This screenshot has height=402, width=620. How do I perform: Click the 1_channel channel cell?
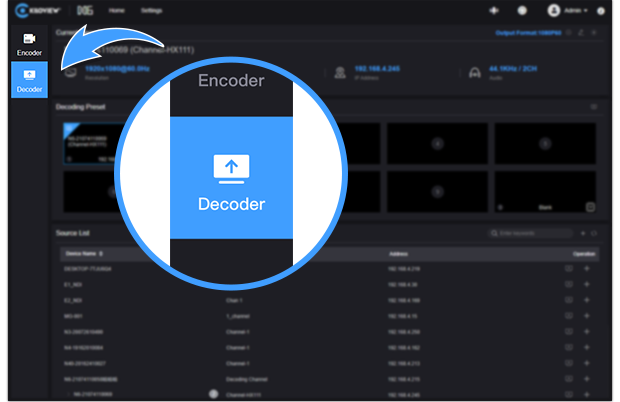click(x=238, y=316)
